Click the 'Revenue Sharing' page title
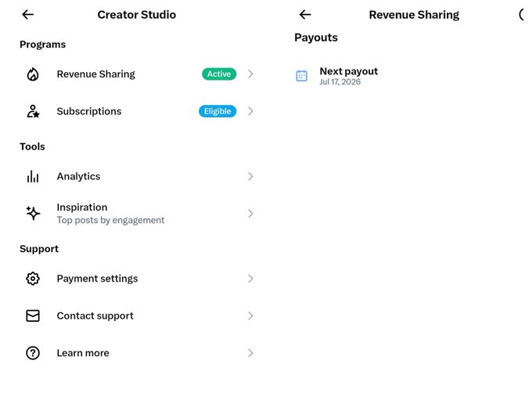Screen dimensions: 532x393 click(414, 15)
